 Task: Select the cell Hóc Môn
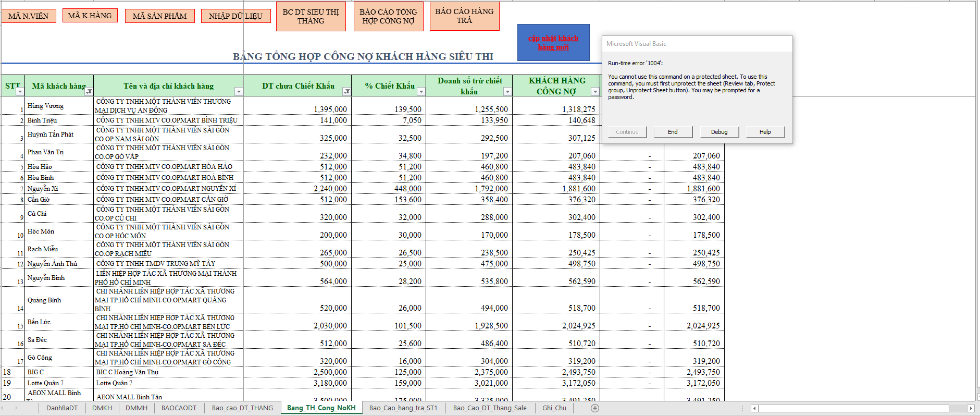click(59, 231)
